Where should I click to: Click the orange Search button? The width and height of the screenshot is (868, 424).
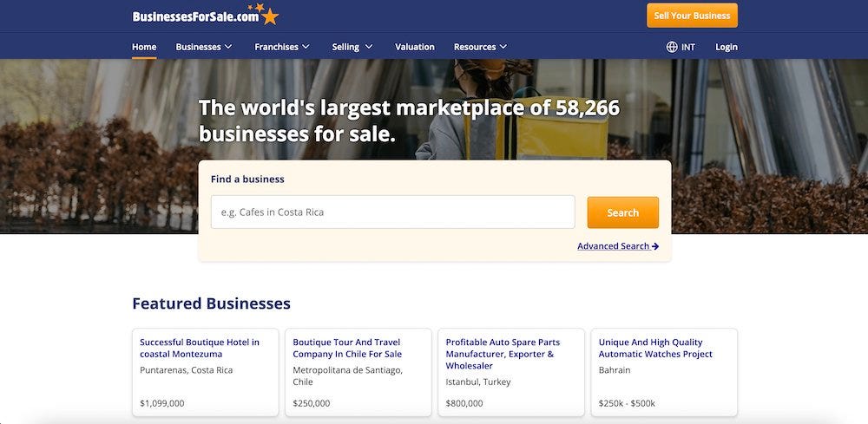[622, 212]
